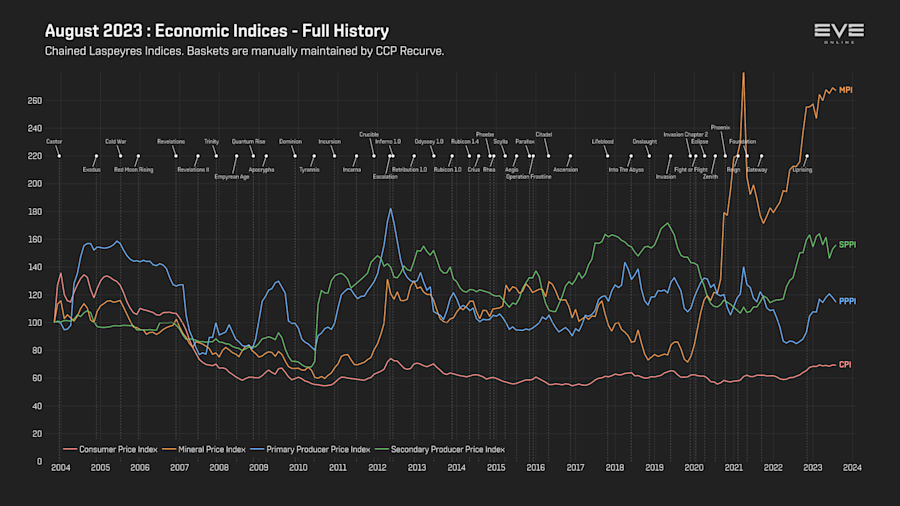
Task: Click the Economic Indices chart title
Action: [x=217, y=30]
